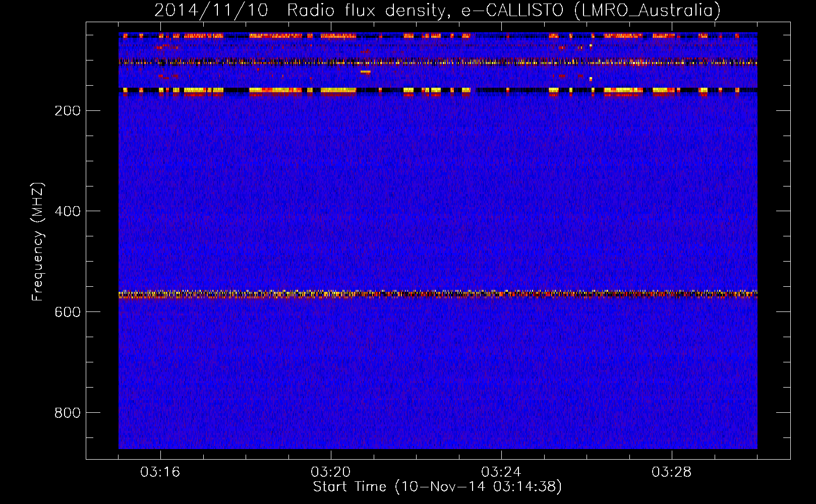Viewport: 816px width, 504px height.
Task: Click the 03:24 time tick label
Action: click(501, 472)
